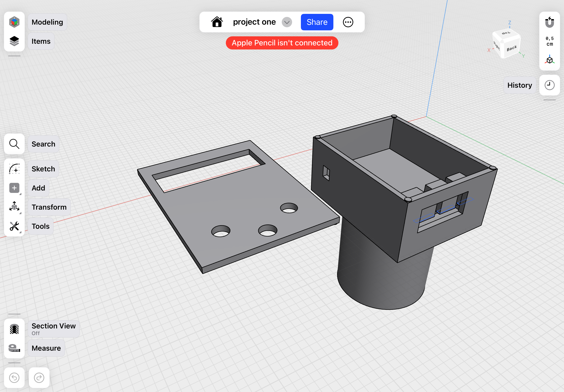564x392 pixels.
Task: Select the Measure tape icon
Action: click(x=14, y=348)
